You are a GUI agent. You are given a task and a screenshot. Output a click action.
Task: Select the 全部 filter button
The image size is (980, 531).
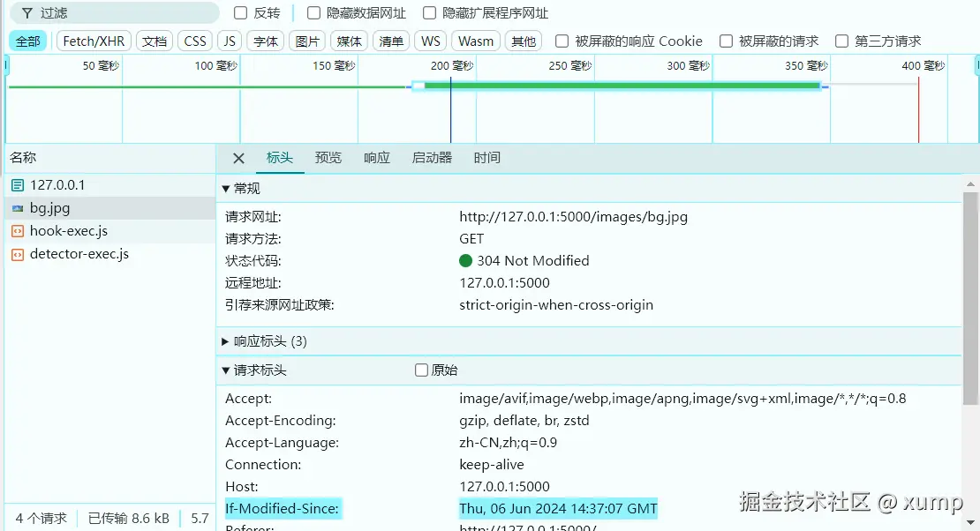(28, 41)
